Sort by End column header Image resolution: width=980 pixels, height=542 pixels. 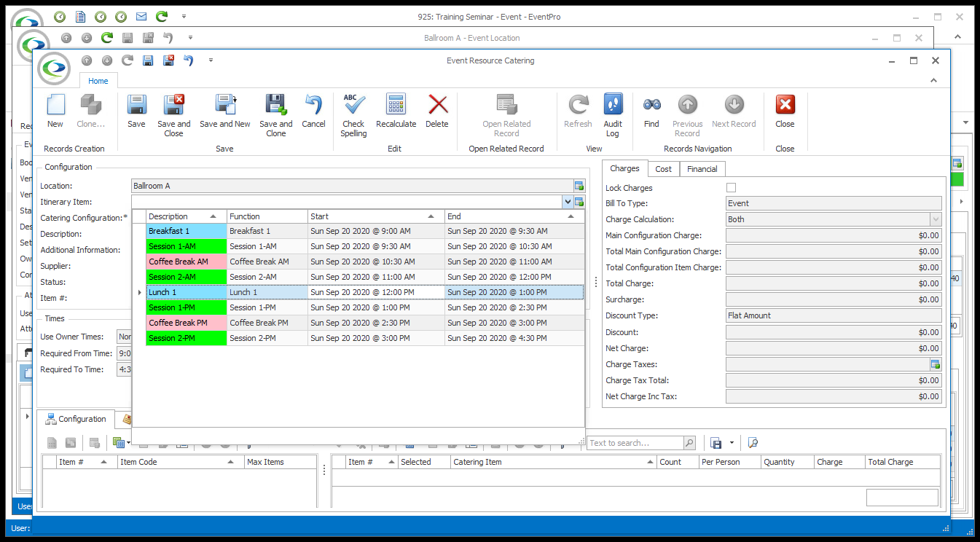(514, 216)
